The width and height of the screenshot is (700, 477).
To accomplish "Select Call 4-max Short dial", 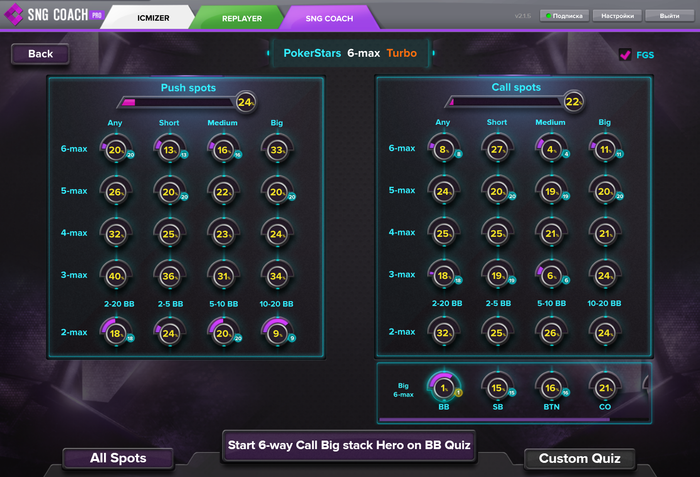I will (498, 234).
